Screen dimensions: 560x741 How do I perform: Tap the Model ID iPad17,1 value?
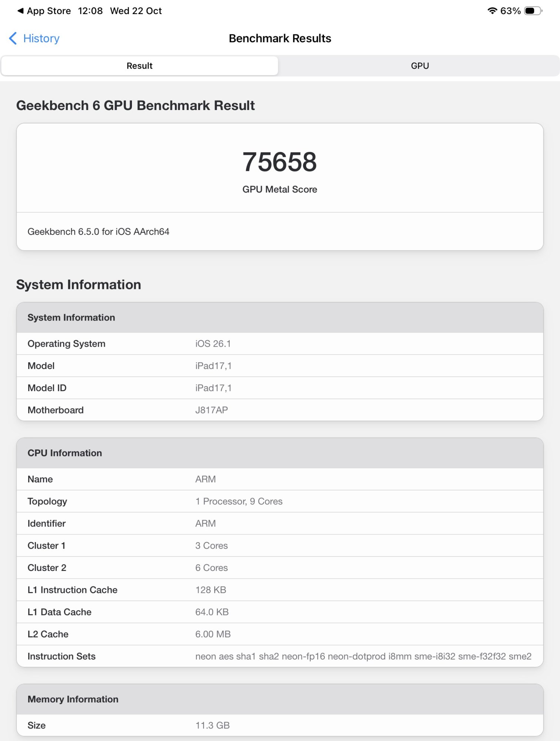213,388
